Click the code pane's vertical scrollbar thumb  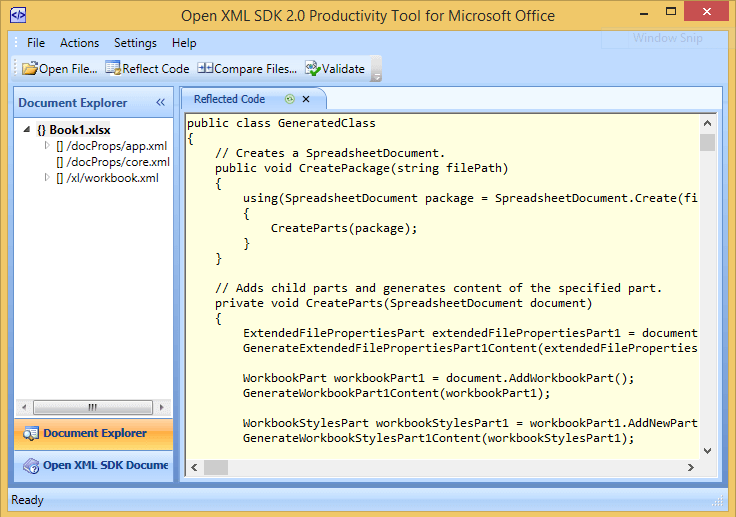click(x=707, y=142)
